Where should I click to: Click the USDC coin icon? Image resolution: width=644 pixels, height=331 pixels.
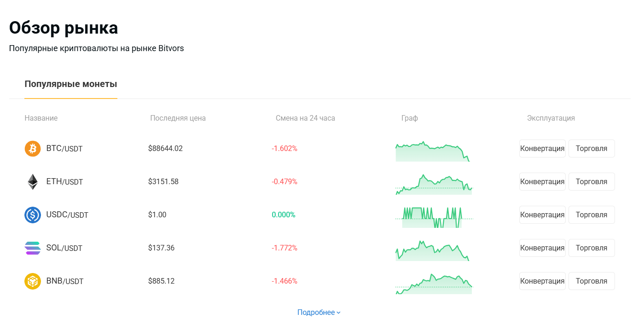pyautogui.click(x=33, y=215)
